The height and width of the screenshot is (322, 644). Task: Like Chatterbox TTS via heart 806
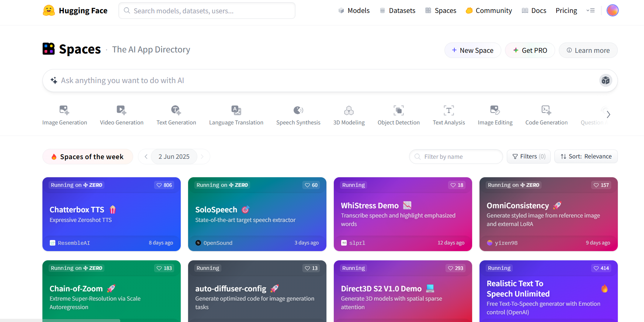[x=164, y=185]
